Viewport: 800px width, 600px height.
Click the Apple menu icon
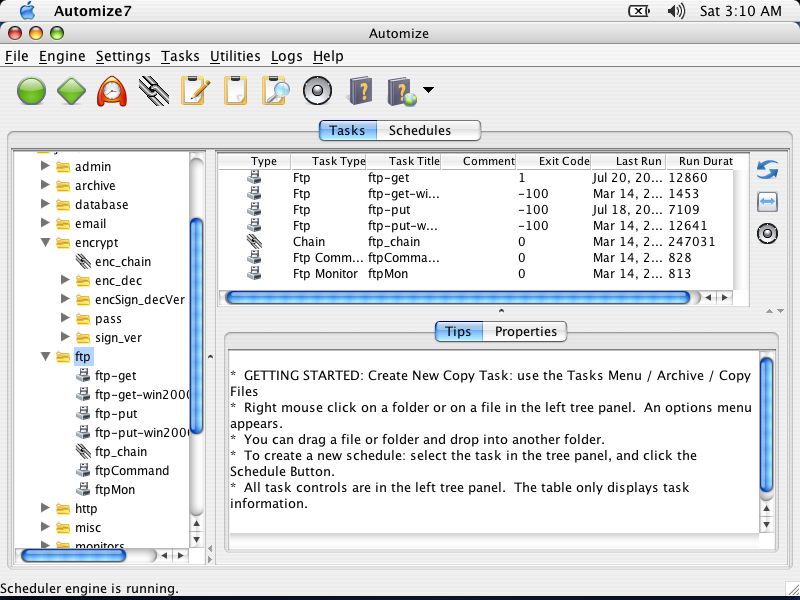[x=28, y=10]
